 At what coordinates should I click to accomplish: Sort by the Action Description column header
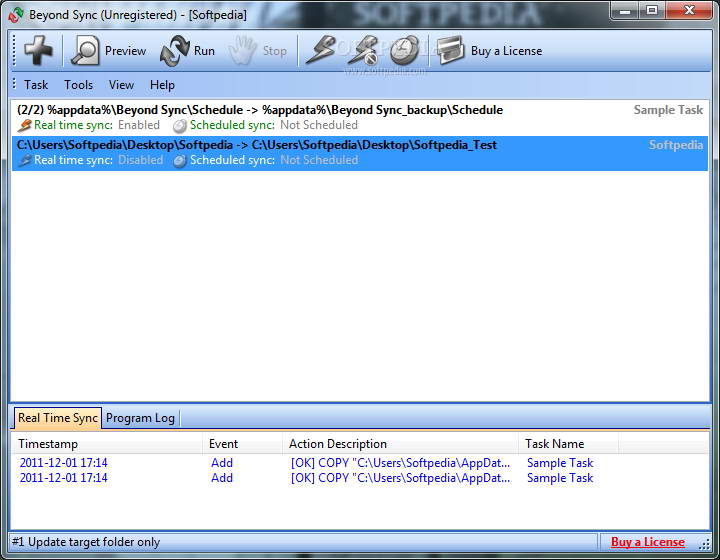[x=400, y=444]
